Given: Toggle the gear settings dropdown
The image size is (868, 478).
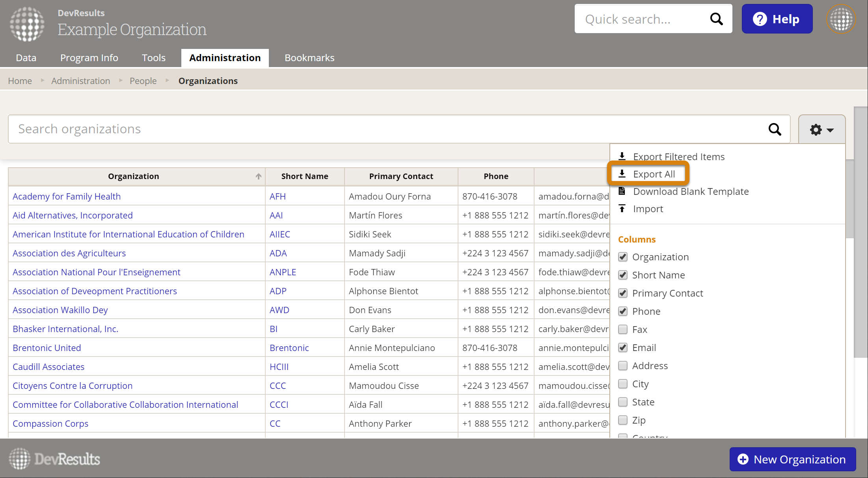Looking at the screenshot, I should (x=821, y=129).
